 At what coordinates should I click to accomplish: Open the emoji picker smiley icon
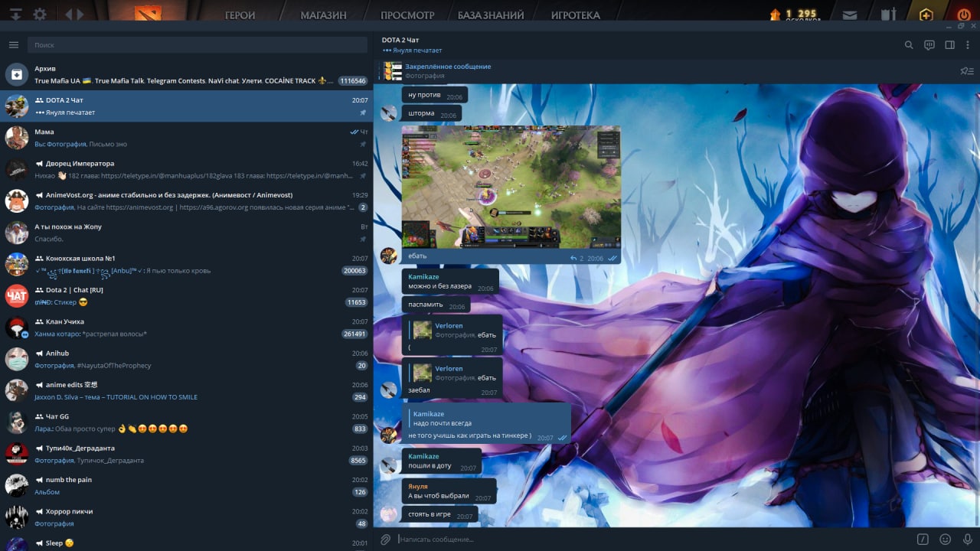click(946, 540)
